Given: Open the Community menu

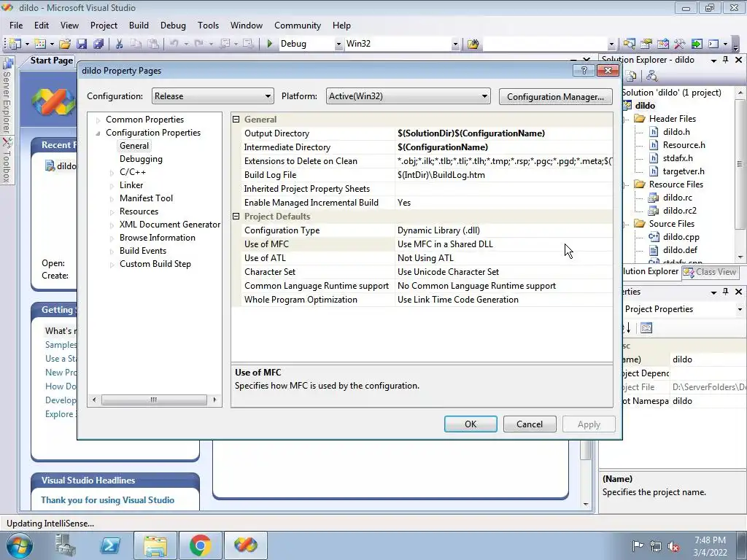Looking at the screenshot, I should [298, 26].
